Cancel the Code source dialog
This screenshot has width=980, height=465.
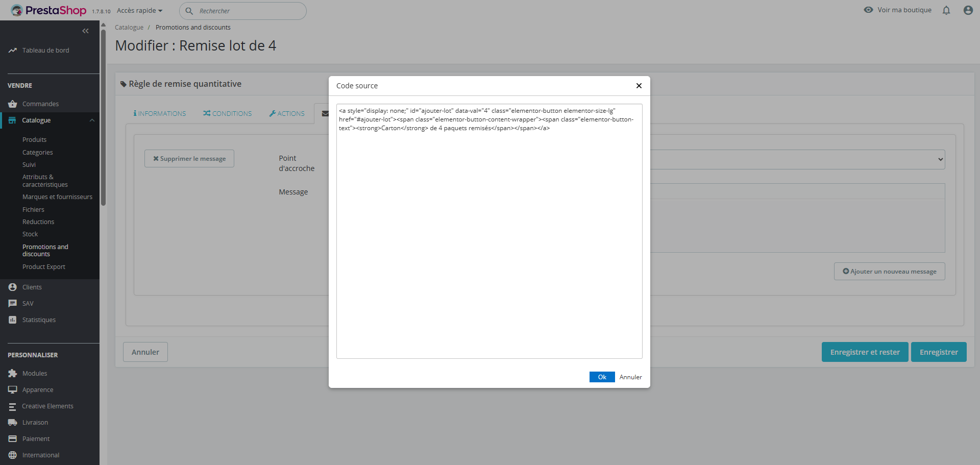[x=630, y=377]
